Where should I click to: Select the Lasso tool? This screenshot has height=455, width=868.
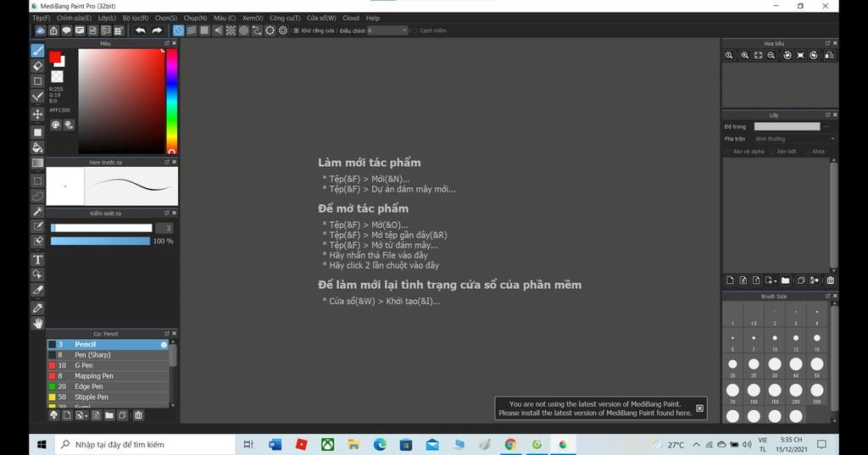[37, 196]
